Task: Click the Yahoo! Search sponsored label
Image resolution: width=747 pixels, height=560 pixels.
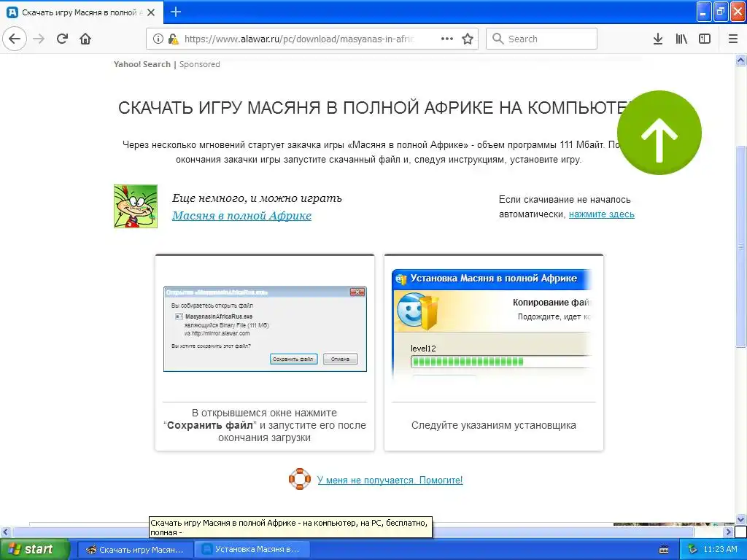Action: 167,64
